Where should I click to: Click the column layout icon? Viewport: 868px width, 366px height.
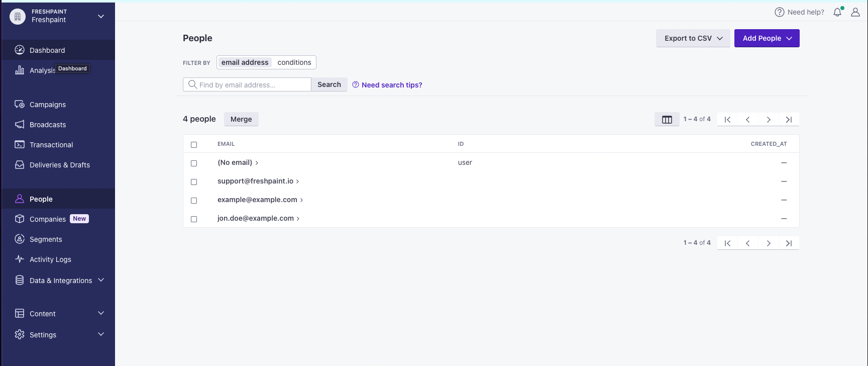(x=667, y=120)
